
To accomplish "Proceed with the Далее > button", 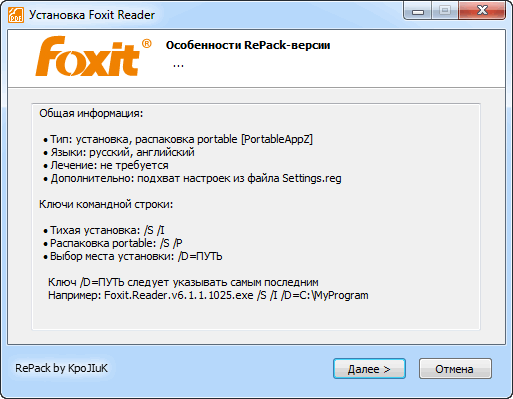I will [x=369, y=369].
